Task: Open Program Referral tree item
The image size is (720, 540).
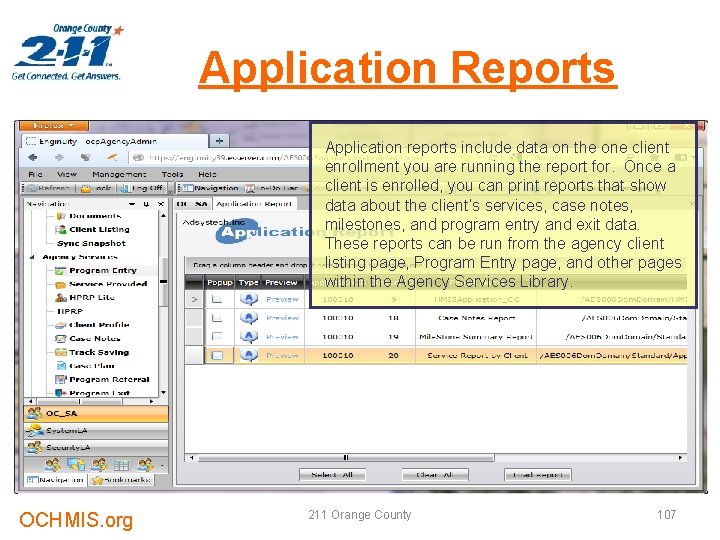Action: [102, 379]
